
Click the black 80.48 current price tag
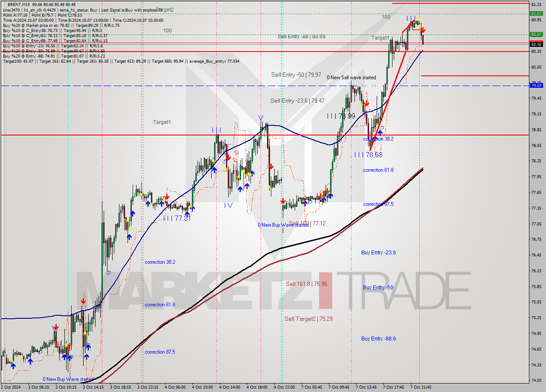click(536, 44)
